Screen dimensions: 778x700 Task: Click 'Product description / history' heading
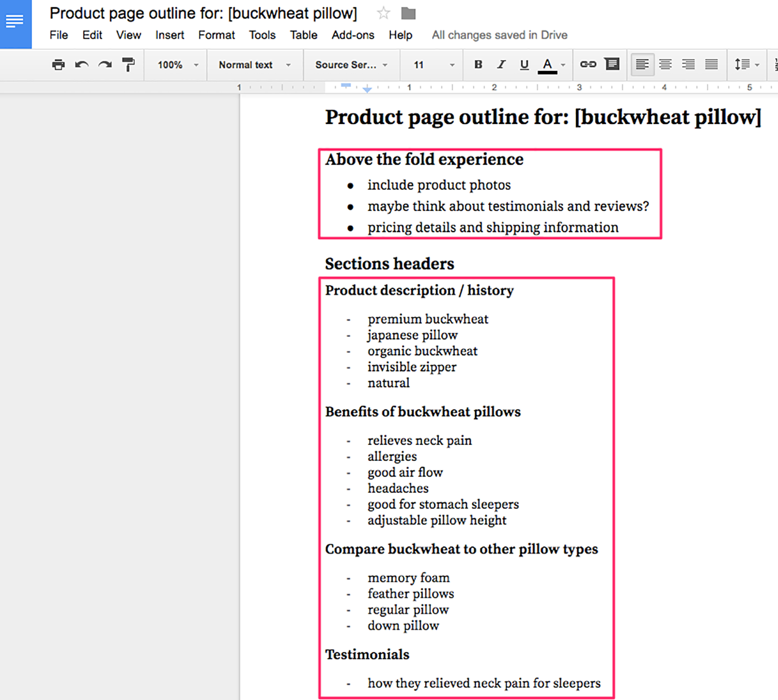419,291
